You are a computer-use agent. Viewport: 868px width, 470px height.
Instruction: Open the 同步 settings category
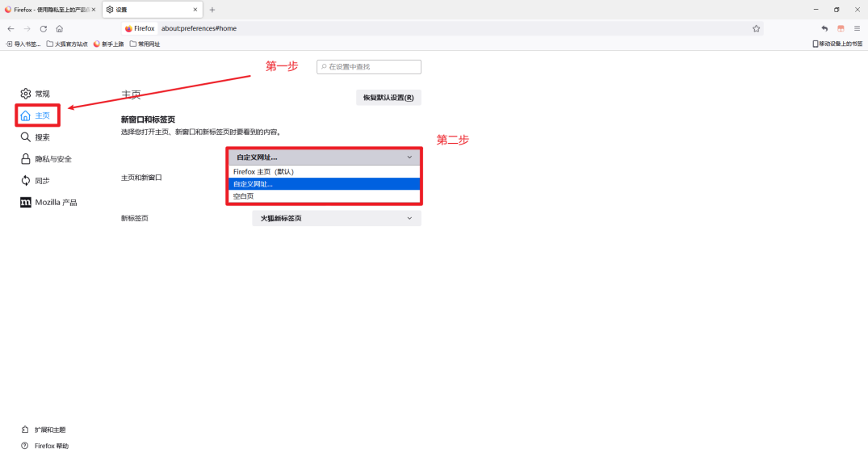[x=36, y=180]
